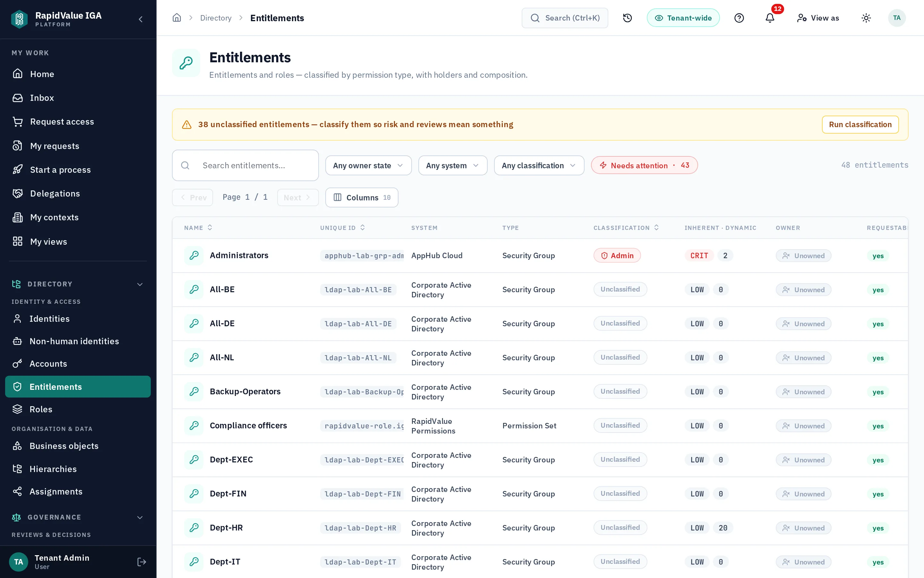Click the global Search (Ctrl+K) box
Screen dimensions: 924x578
point(565,18)
